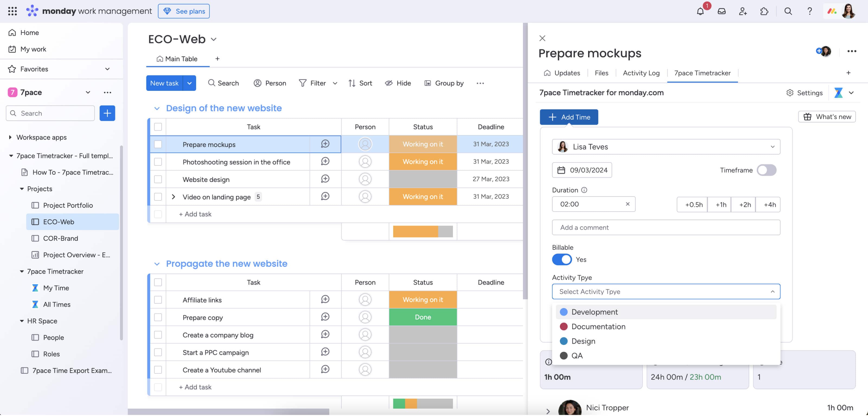Click the invite members icon
868x416 pixels.
pyautogui.click(x=743, y=11)
